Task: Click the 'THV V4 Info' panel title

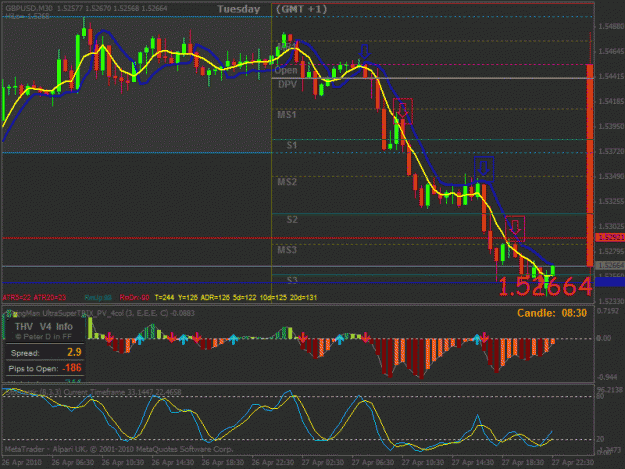Action: pyautogui.click(x=44, y=327)
